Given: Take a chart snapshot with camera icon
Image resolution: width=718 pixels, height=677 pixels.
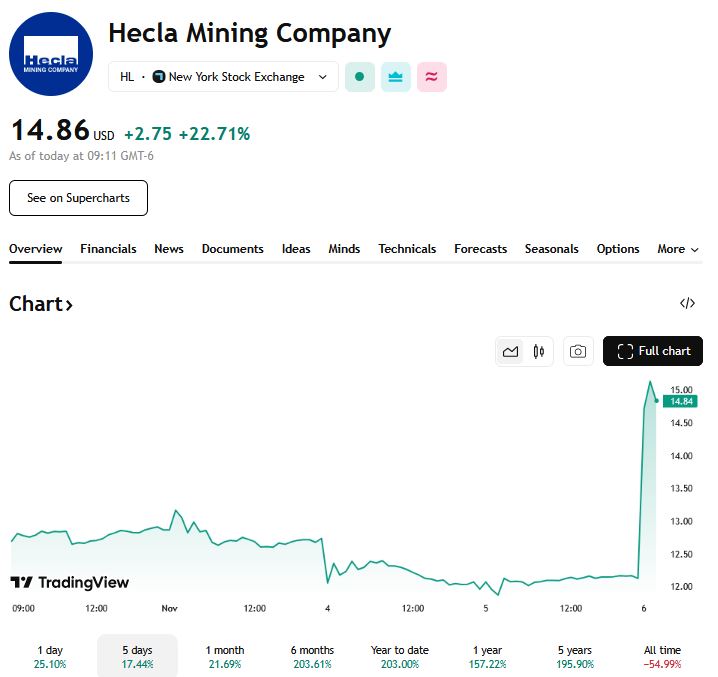Looking at the screenshot, I should coord(577,351).
